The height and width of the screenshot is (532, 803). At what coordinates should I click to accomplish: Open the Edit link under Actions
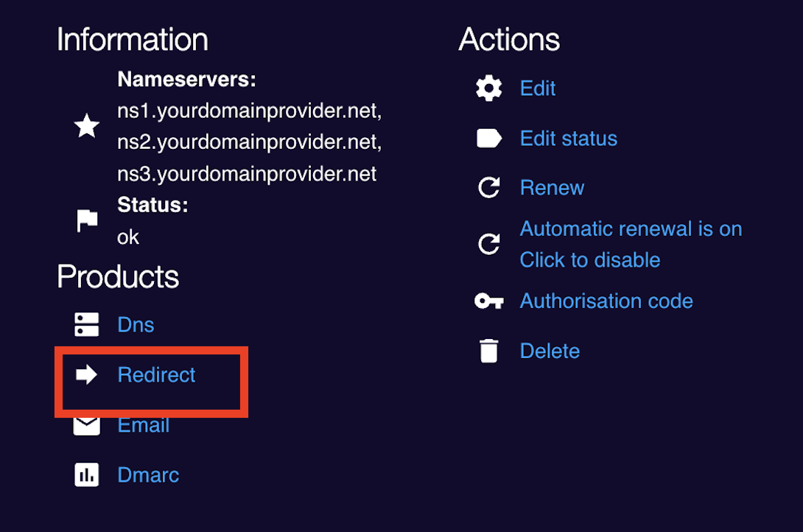tap(537, 88)
